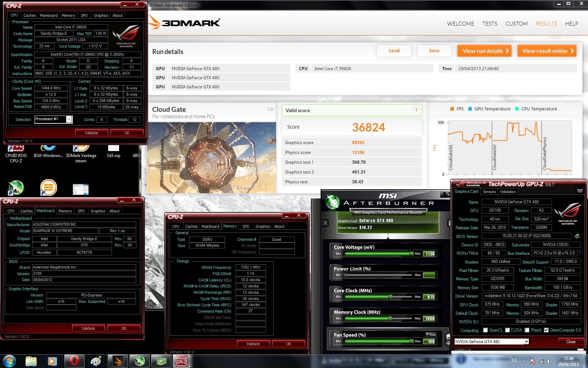Click Validate in the top CPU-Z window
Viewport: 588px width, 368px height.
pyautogui.click(x=91, y=133)
